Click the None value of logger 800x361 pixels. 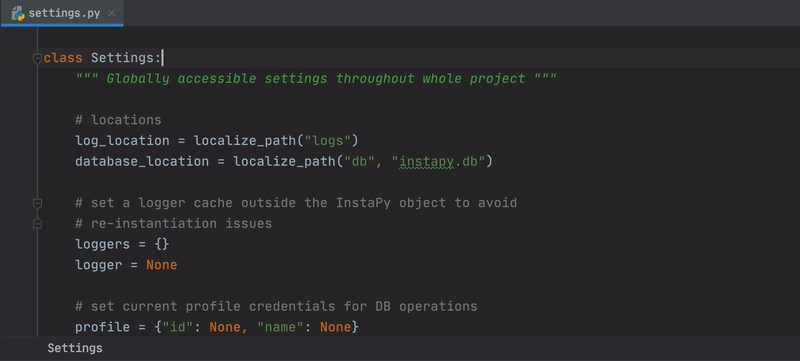pyautogui.click(x=162, y=265)
